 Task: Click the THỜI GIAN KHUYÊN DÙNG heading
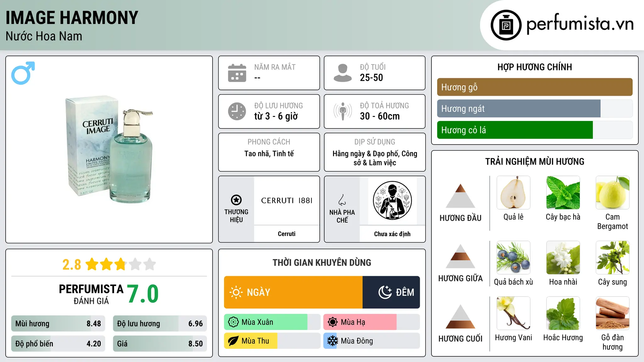click(322, 263)
